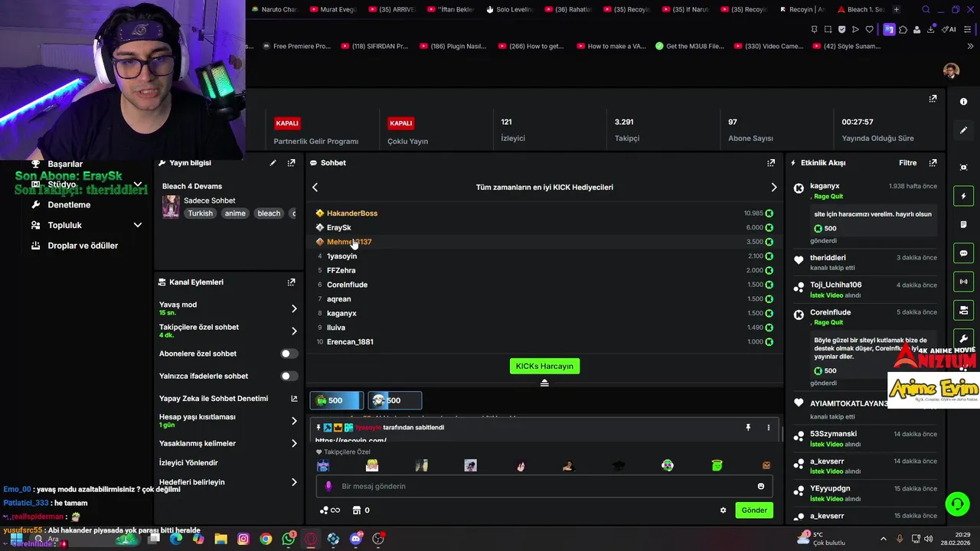Pop out the Sohbet chat panel
The height and width of the screenshot is (551, 980).
(x=771, y=163)
